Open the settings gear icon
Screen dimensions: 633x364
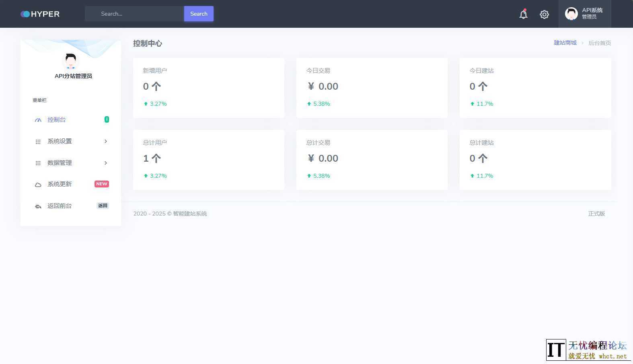click(x=544, y=14)
